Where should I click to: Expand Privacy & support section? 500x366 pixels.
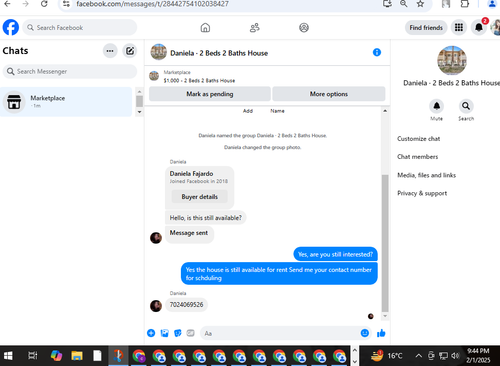(422, 193)
